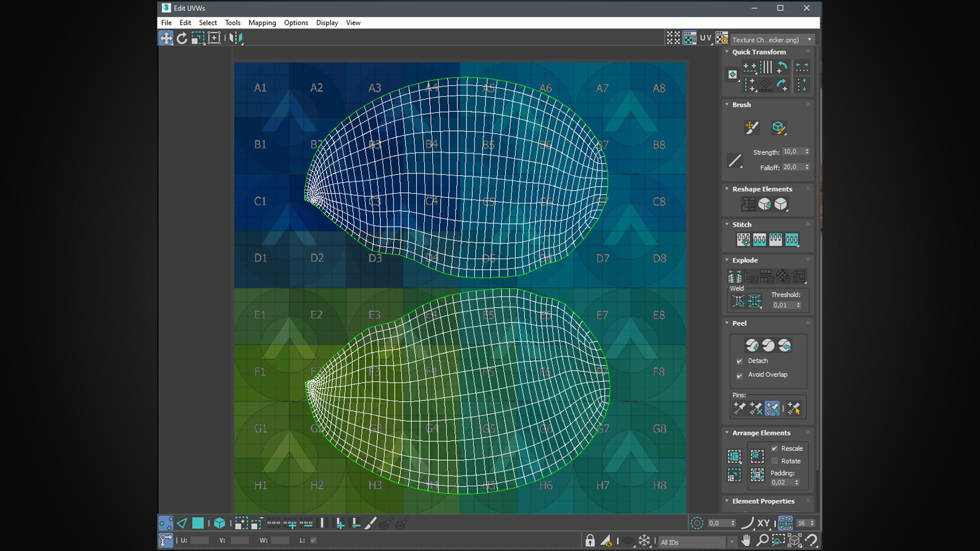Click the Falloff spinner arrows
Screen dimensions: 980x551
807,167
